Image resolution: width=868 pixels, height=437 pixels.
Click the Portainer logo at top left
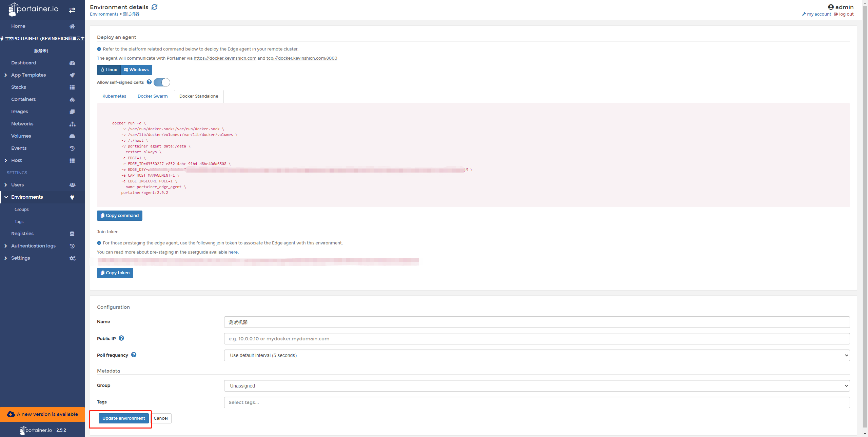click(x=34, y=9)
